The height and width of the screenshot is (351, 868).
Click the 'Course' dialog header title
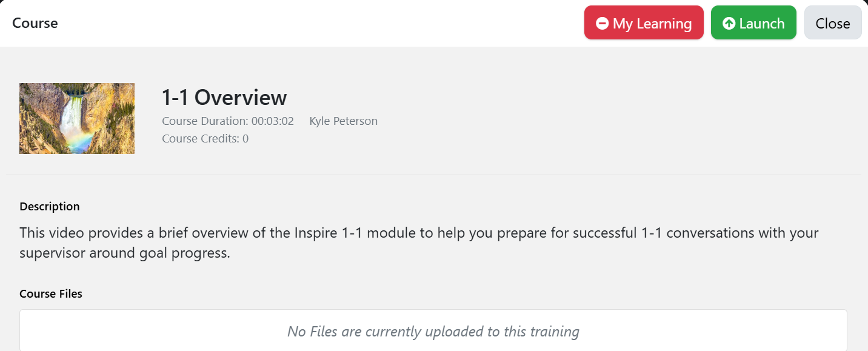click(x=35, y=24)
